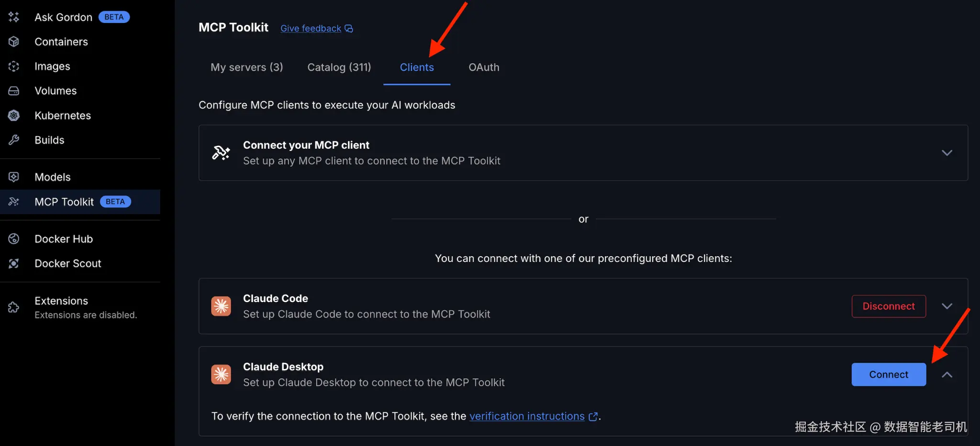This screenshot has width=980, height=446.
Task: Click the Volumes drive icon
Action: coord(14,91)
